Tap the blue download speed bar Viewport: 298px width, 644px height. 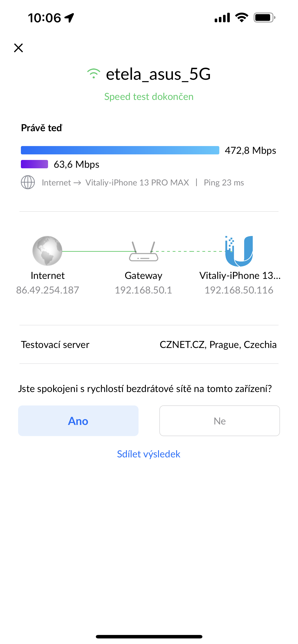[120, 150]
